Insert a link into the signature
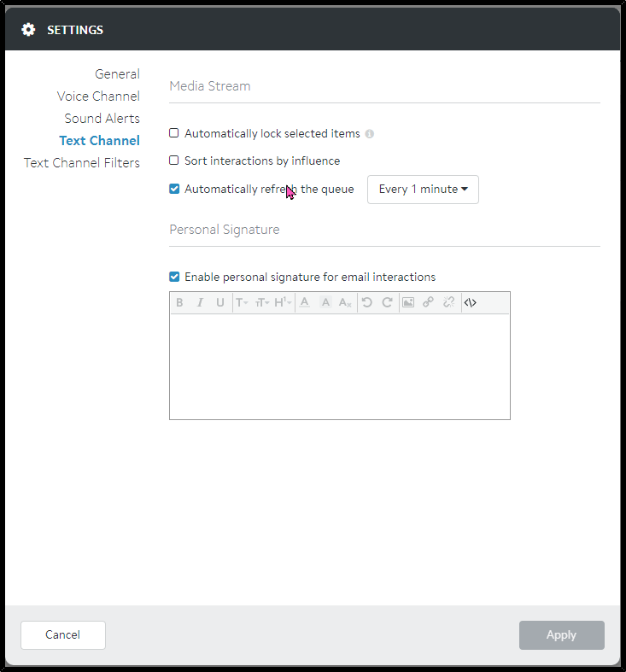Viewport: 626px width, 672px height. pyautogui.click(x=429, y=302)
